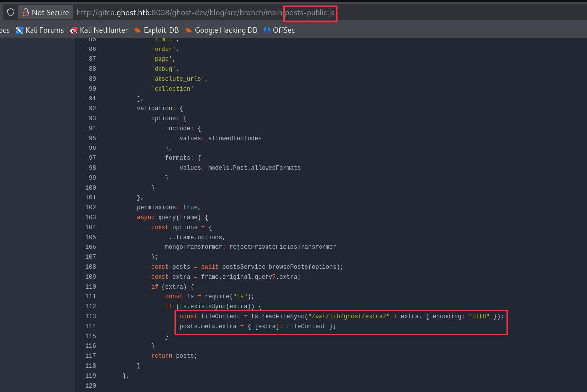Click the Kali Forums bookmark favicon
The image size is (587, 392).
click(x=19, y=30)
